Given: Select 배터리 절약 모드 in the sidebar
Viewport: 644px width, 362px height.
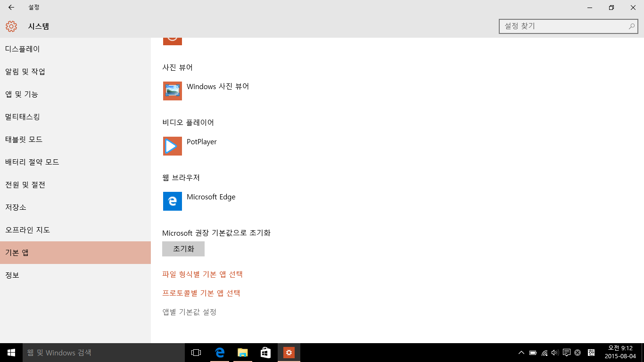Looking at the screenshot, I should (x=32, y=162).
